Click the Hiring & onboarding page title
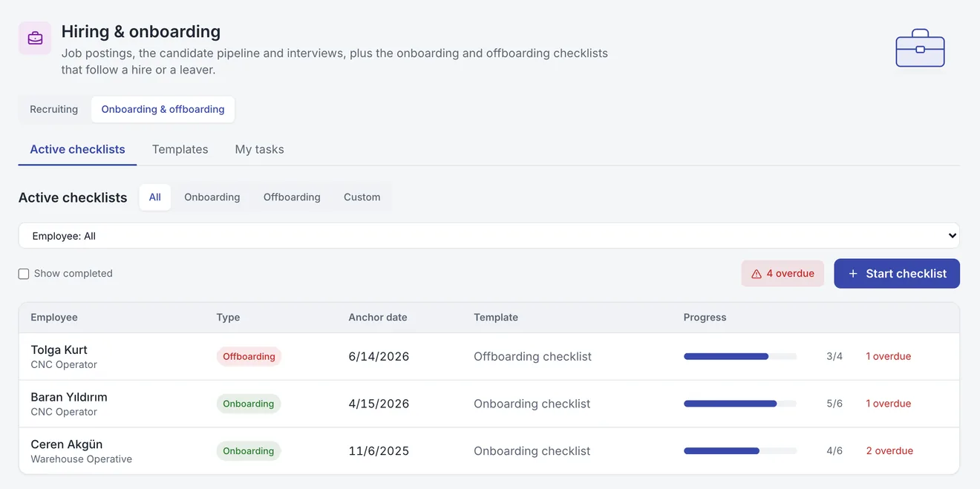 click(141, 32)
